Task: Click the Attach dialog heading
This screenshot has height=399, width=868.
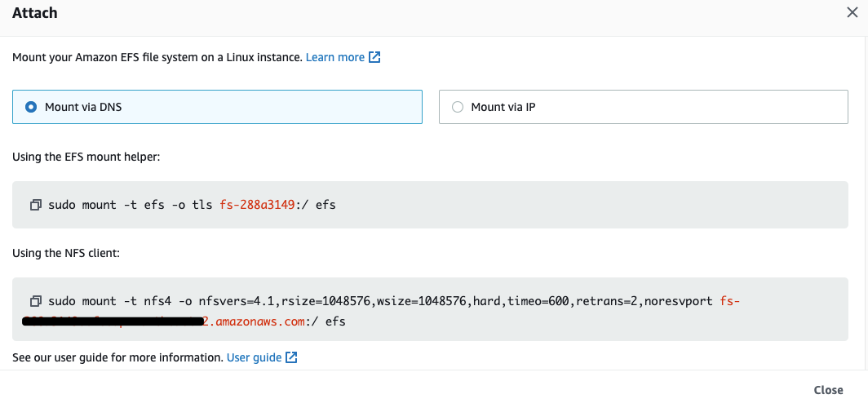Action: (34, 14)
